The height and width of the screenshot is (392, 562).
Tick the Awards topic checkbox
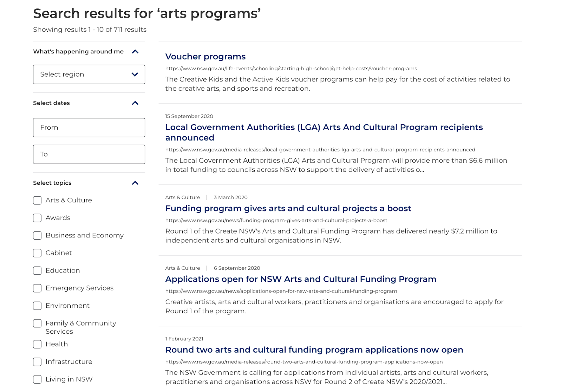pyautogui.click(x=37, y=218)
